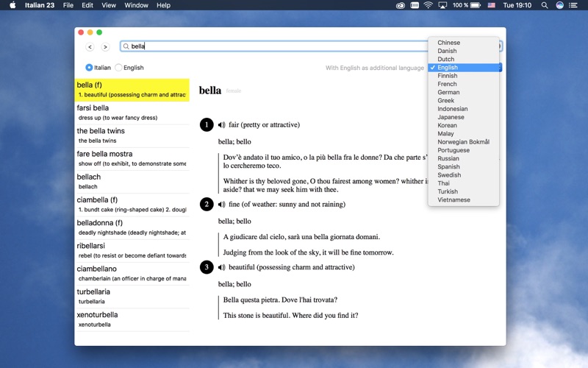The height and width of the screenshot is (368, 588).
Task: Choose Swedish from the language list
Action: [464, 174]
